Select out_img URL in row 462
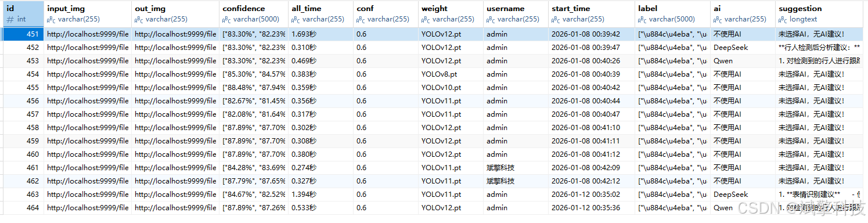Screen dimensions: 868x223 (175, 181)
